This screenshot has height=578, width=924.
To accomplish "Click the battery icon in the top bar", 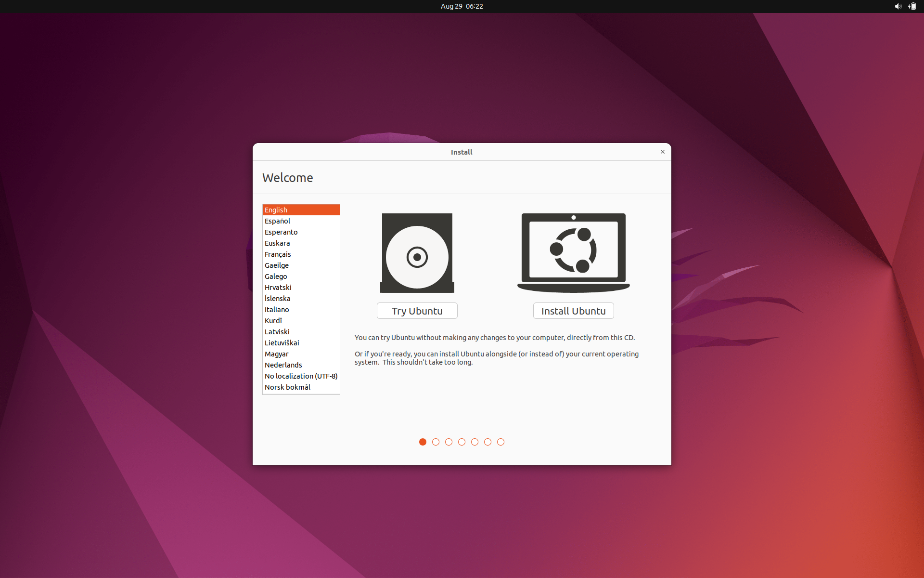I will point(912,6).
